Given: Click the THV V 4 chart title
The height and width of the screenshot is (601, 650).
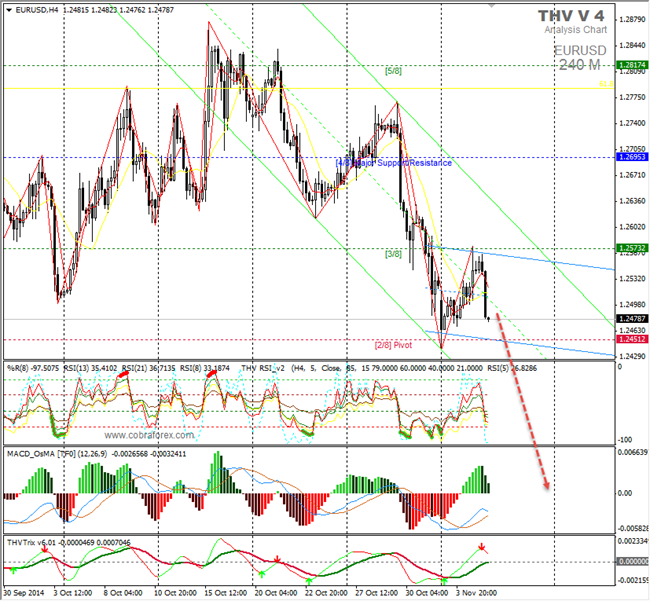Looking at the screenshot, I should pyautogui.click(x=570, y=16).
